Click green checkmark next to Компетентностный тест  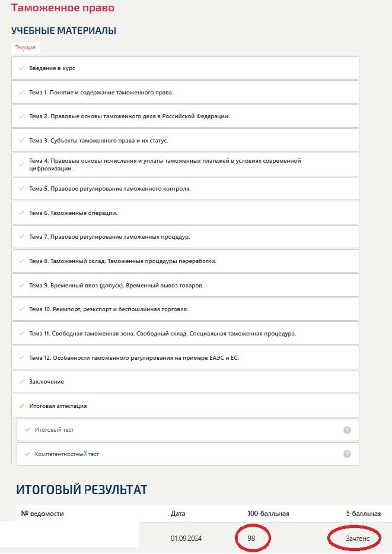click(x=27, y=454)
